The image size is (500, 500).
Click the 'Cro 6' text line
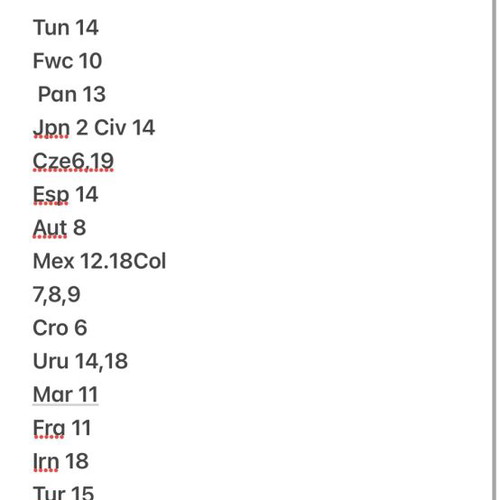coord(60,328)
